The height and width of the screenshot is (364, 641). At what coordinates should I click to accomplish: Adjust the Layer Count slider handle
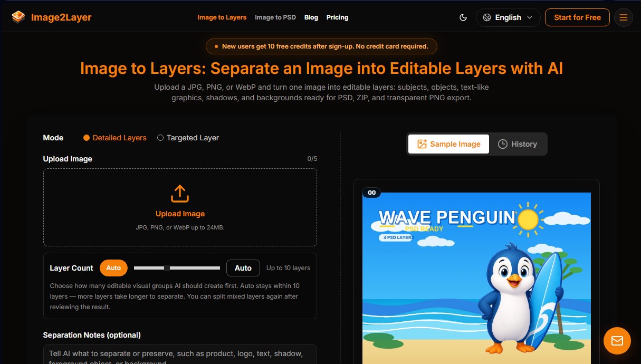point(167,268)
